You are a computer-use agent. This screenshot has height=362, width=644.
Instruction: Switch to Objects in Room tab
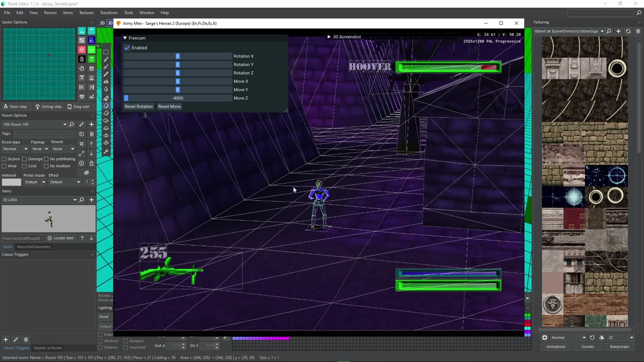[x=47, y=348]
